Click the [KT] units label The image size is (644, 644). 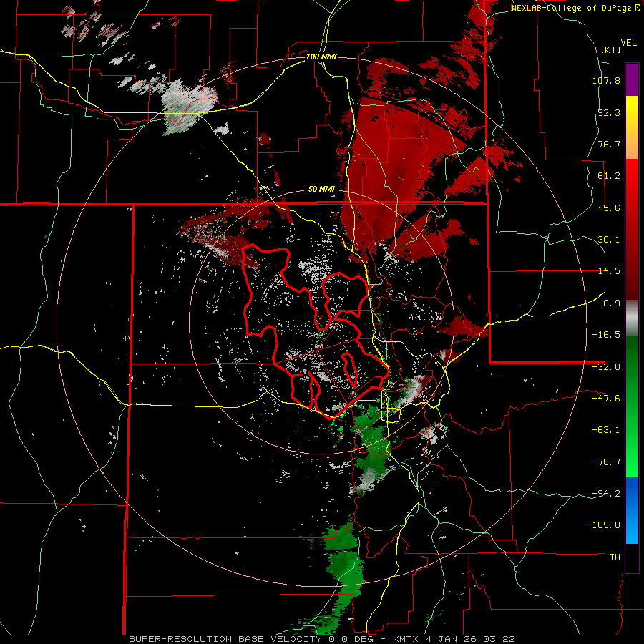tap(611, 49)
